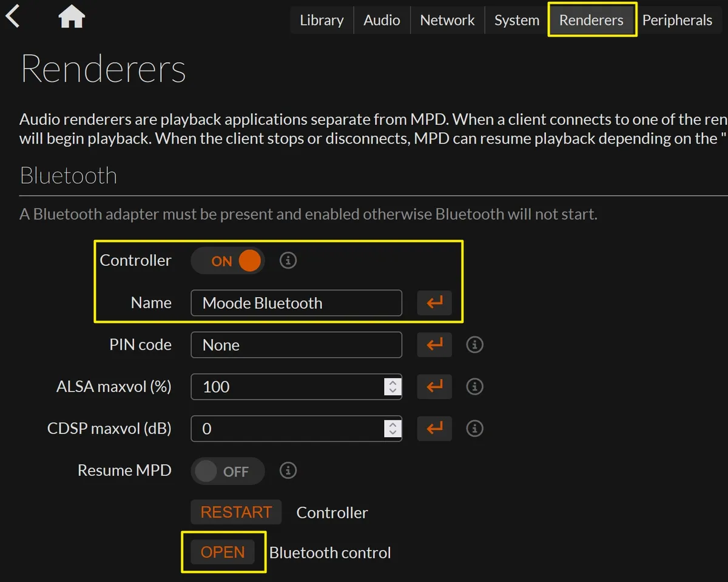This screenshot has width=728, height=582.
Task: Click RESTART for the Bluetooth Controller
Action: [236, 512]
